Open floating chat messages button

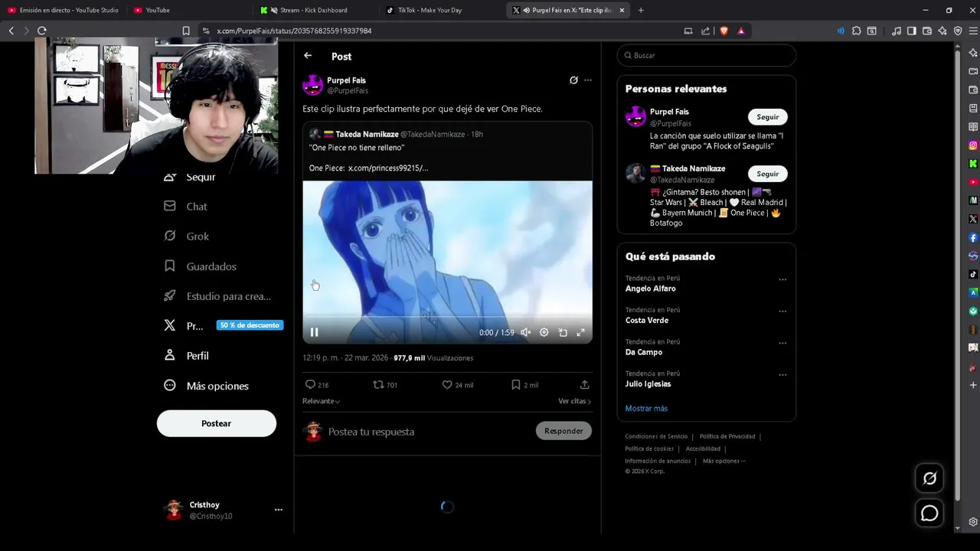[x=929, y=514]
